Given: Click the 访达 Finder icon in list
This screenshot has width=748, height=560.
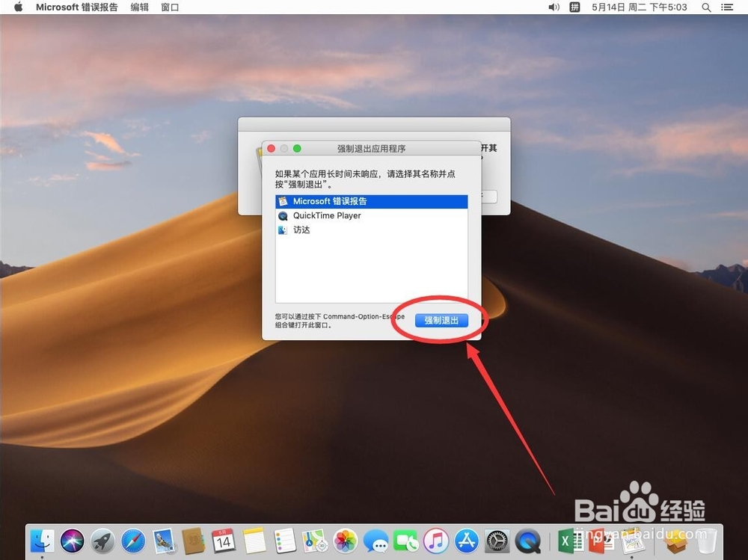Looking at the screenshot, I should (x=283, y=230).
